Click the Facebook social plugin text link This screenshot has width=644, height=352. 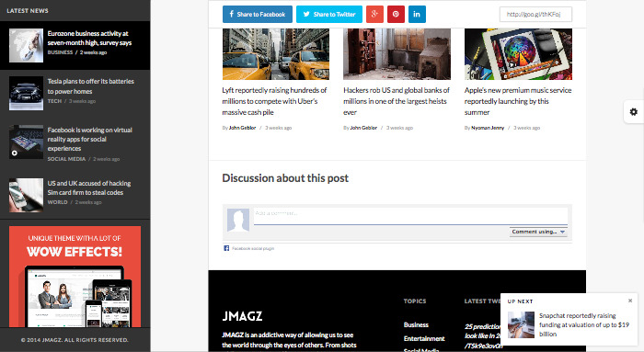(x=253, y=249)
